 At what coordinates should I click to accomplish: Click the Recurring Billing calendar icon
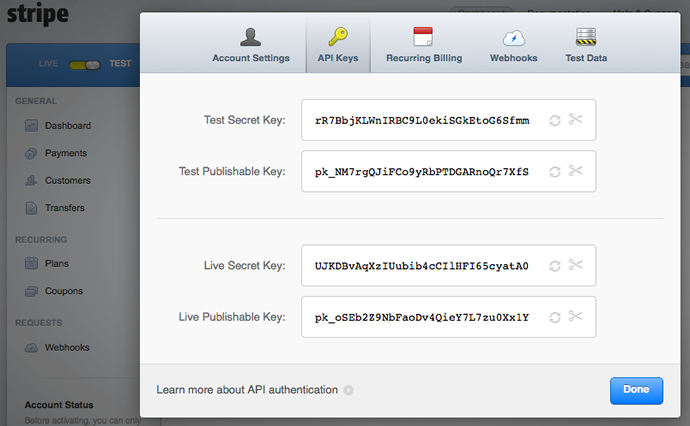tap(423, 37)
